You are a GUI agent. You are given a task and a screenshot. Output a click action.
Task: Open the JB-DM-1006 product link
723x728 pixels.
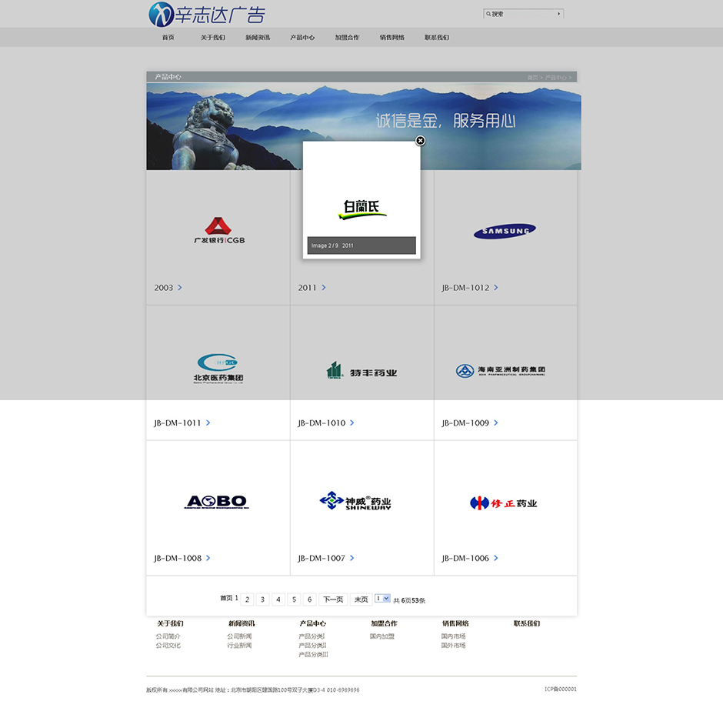pyautogui.click(x=465, y=558)
